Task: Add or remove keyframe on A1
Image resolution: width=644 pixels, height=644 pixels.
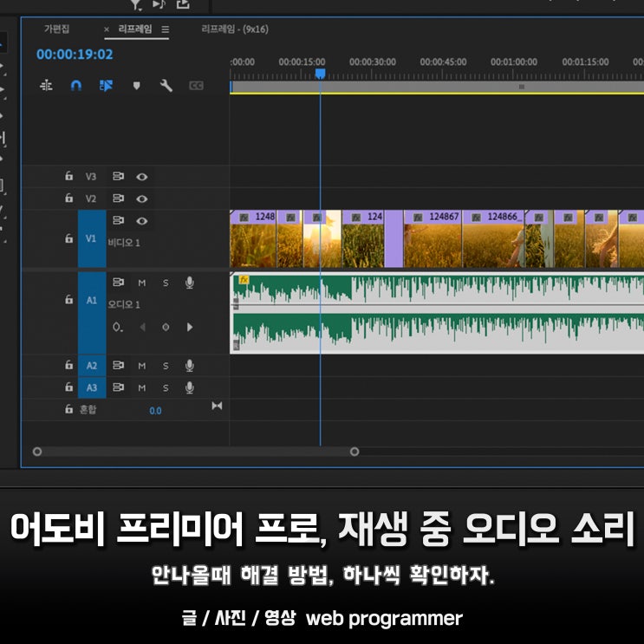Action: 166,328
